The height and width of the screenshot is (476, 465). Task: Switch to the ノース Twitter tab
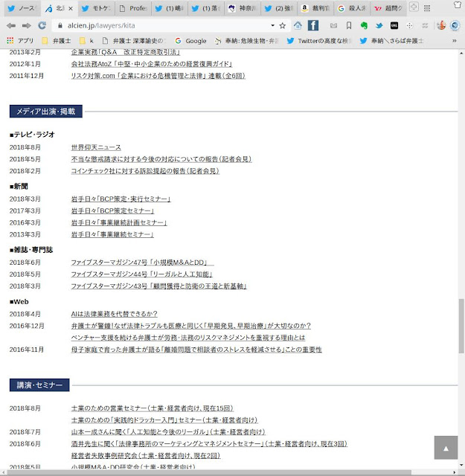point(22,8)
